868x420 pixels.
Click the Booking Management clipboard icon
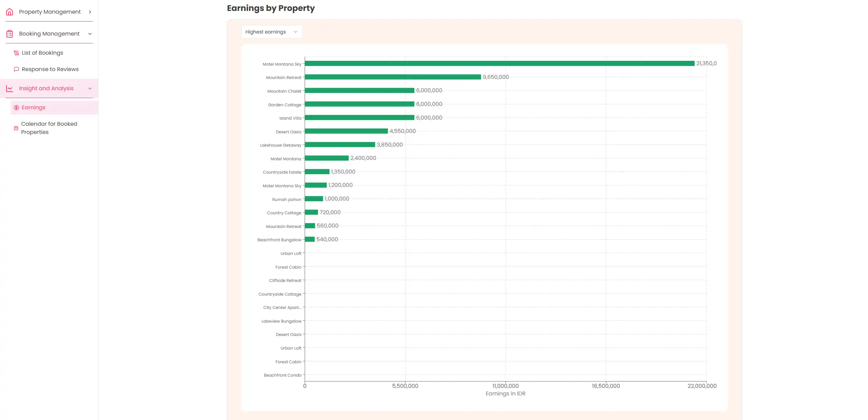10,34
